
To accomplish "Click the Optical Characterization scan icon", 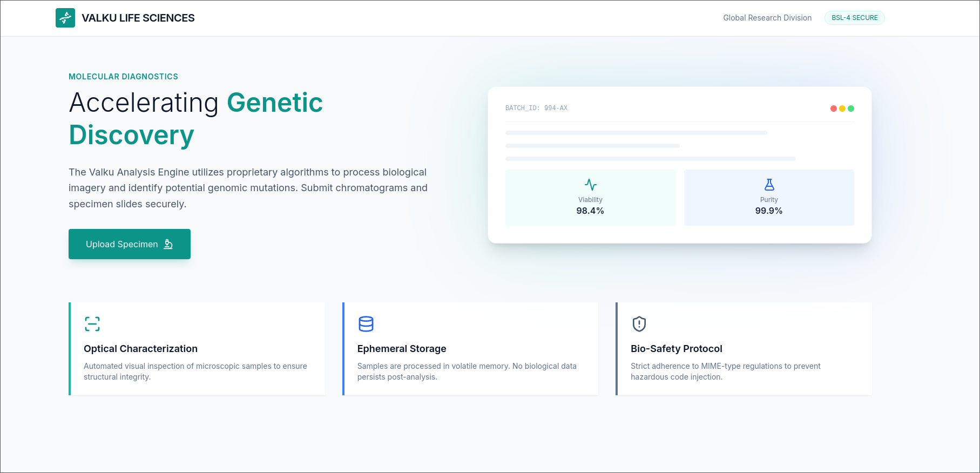I will [x=92, y=324].
